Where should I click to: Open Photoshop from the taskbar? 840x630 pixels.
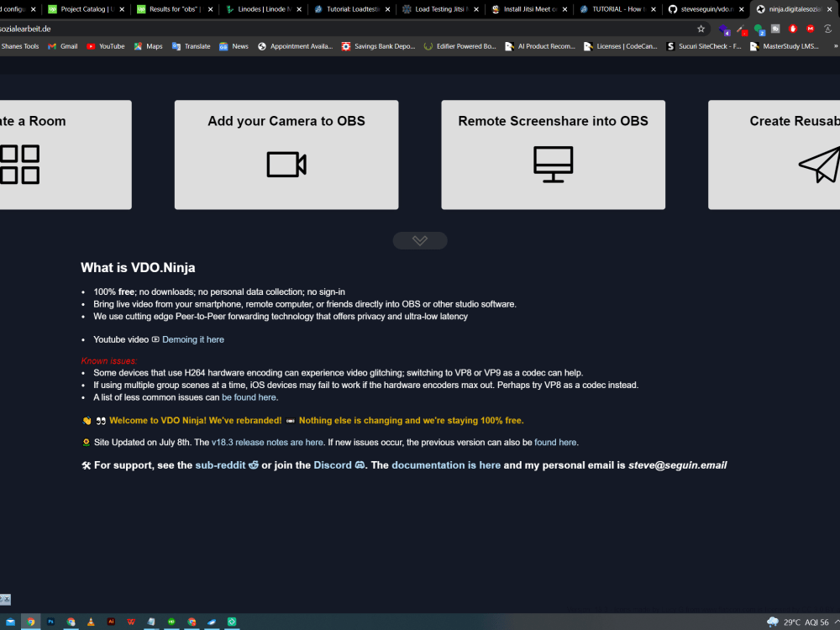tap(50, 621)
